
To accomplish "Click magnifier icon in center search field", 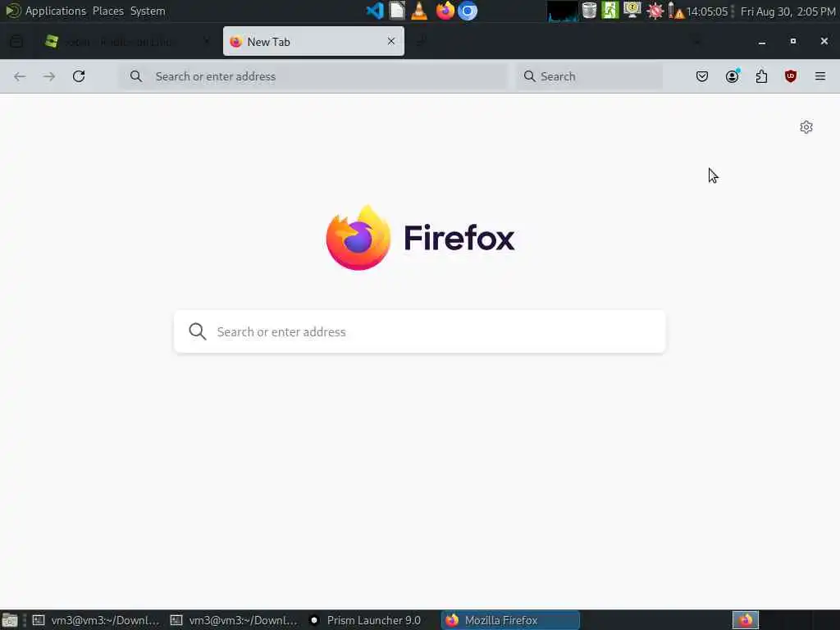I will pyautogui.click(x=198, y=331).
